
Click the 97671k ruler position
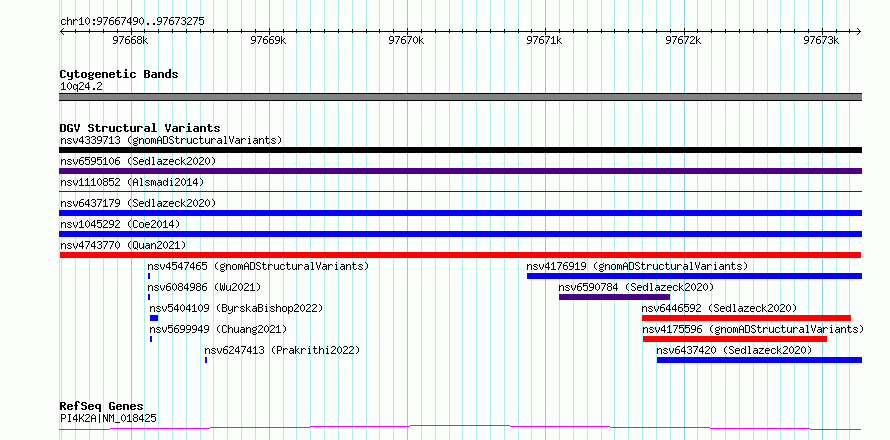pyautogui.click(x=545, y=41)
